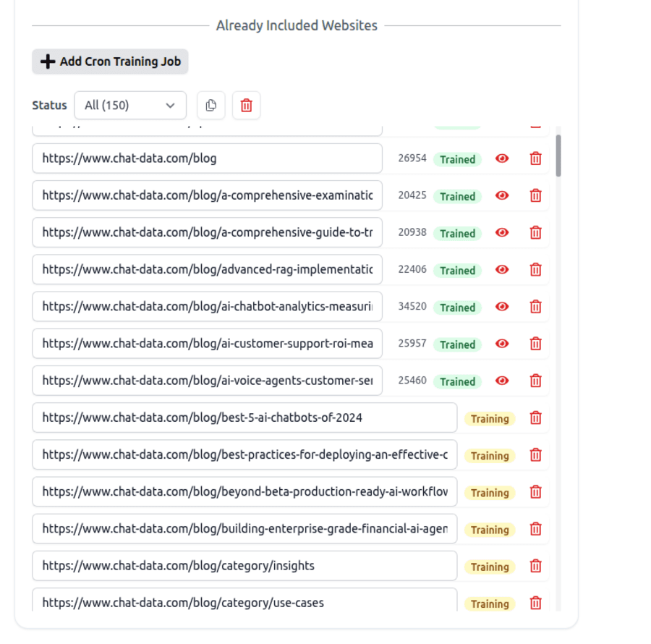Click the vertical scrollbar of the website list

558,156
